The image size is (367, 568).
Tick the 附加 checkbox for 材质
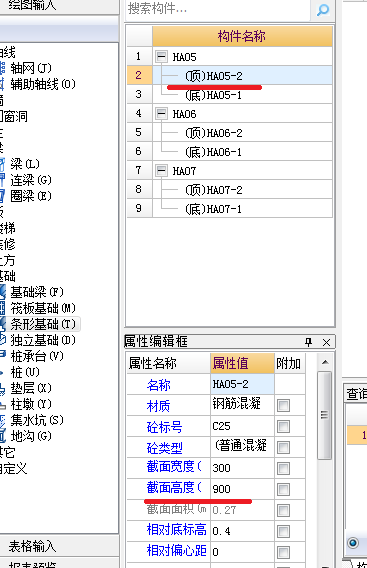click(283, 405)
